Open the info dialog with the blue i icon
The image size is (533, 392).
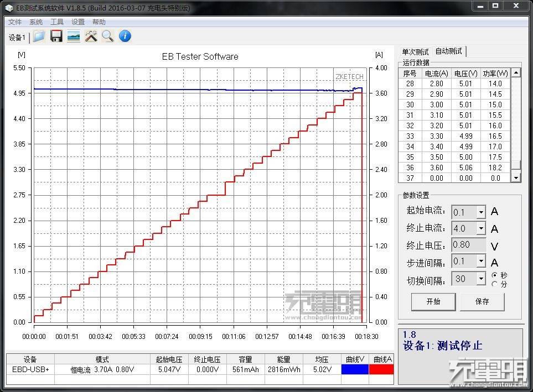(124, 35)
